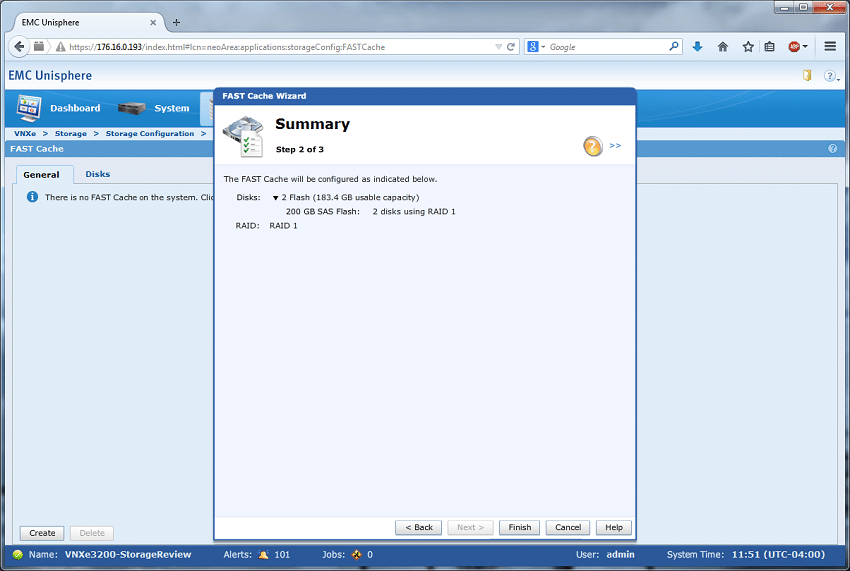Click the 'RAID 1' value text
The image size is (850, 571).
click(x=284, y=226)
